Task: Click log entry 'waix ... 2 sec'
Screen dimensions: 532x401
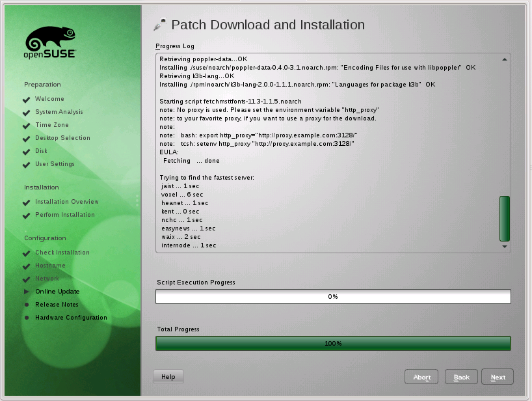Action: [181, 237]
